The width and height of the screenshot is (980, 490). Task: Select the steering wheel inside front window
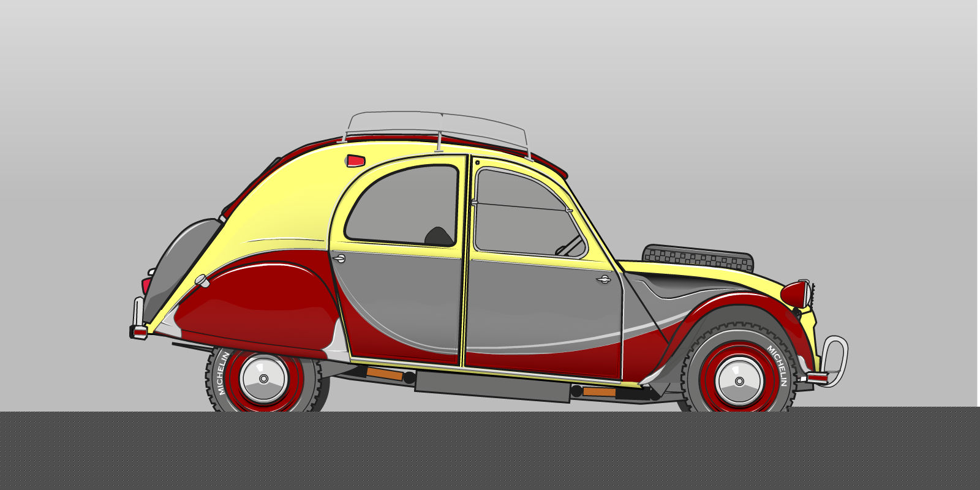[x=570, y=246]
